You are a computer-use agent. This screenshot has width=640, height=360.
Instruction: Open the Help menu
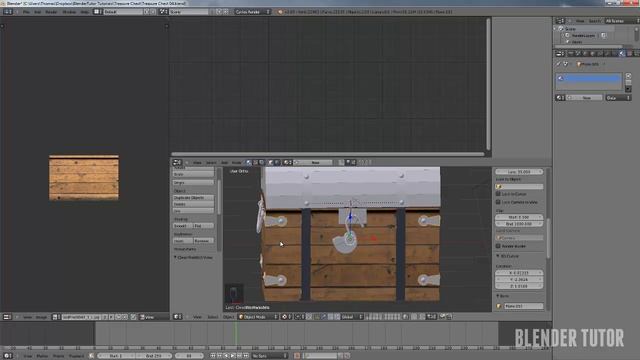tap(84, 12)
